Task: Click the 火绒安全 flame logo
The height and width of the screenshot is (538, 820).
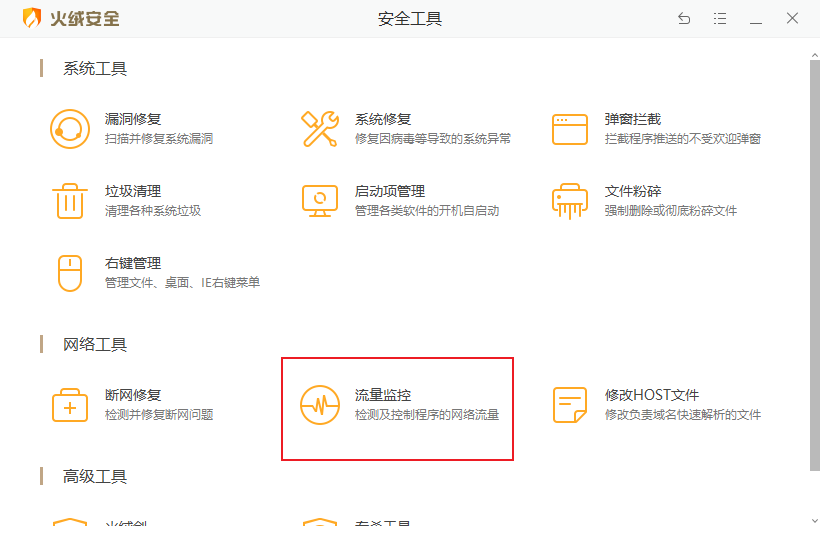Action: [32, 18]
